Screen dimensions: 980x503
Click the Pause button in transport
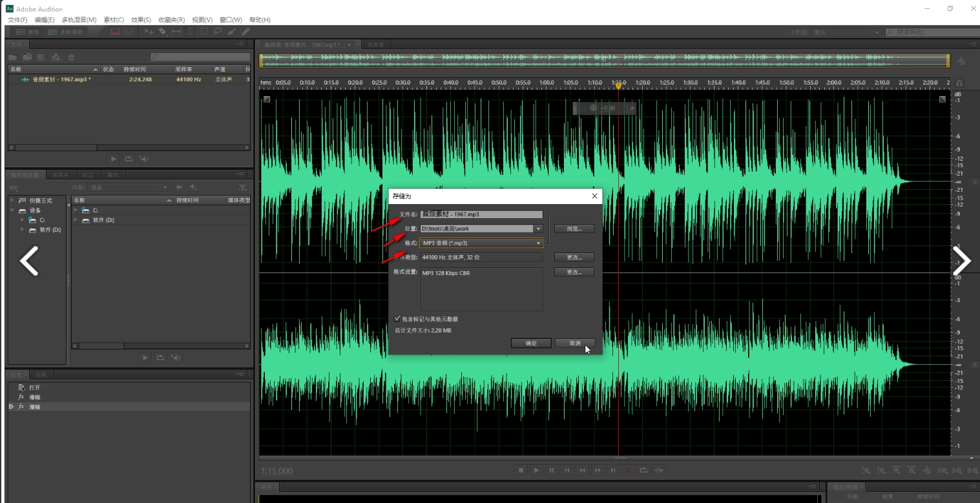[x=552, y=470]
